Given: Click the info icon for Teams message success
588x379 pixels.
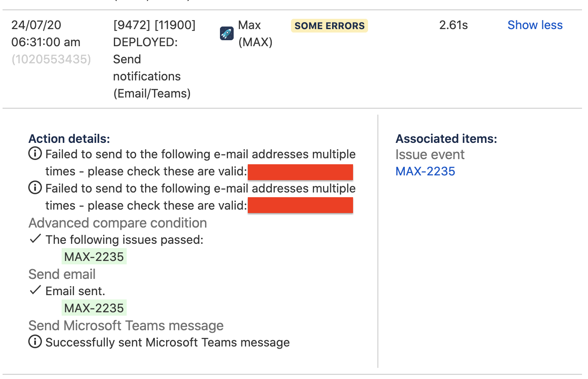Looking at the screenshot, I should (35, 341).
